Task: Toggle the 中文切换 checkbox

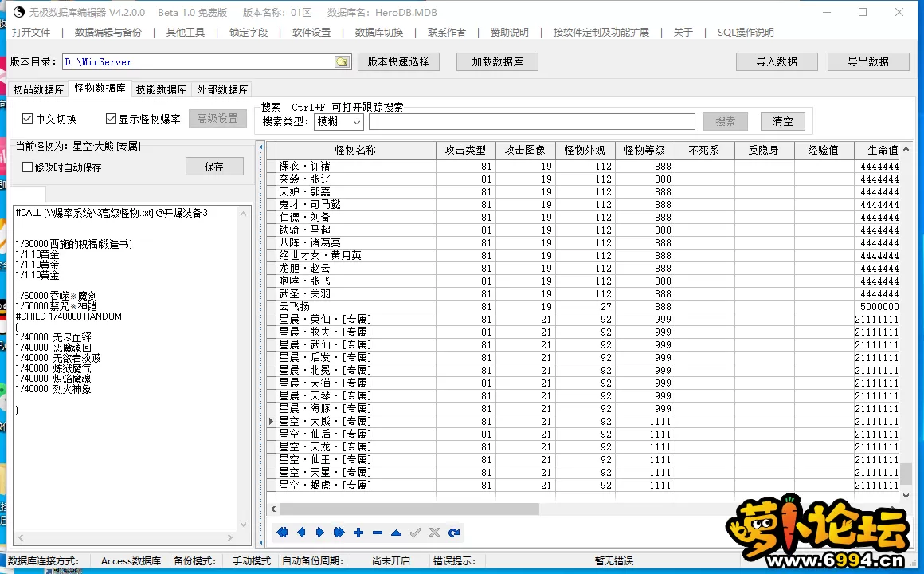Action: coord(27,119)
